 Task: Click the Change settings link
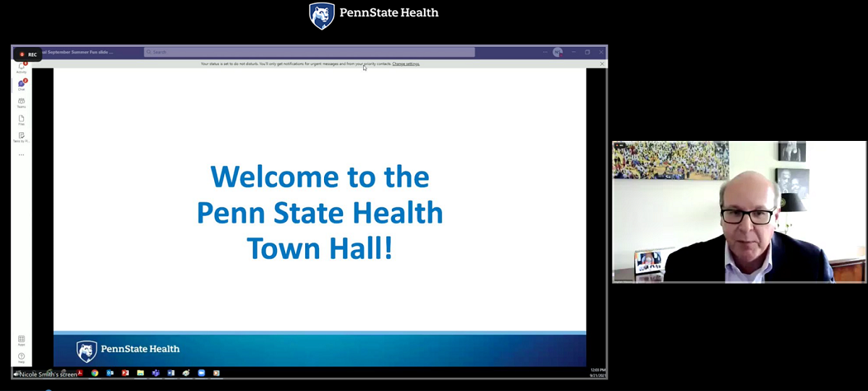pos(406,64)
